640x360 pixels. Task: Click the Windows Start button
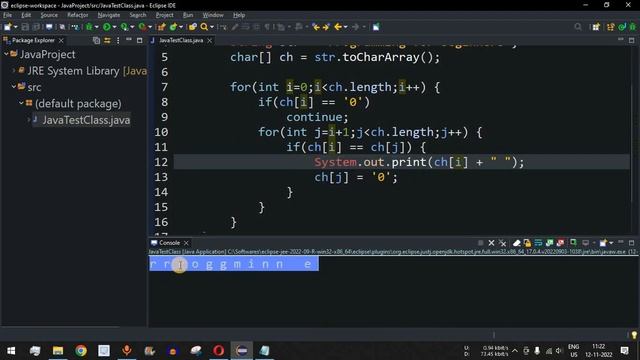(11, 351)
